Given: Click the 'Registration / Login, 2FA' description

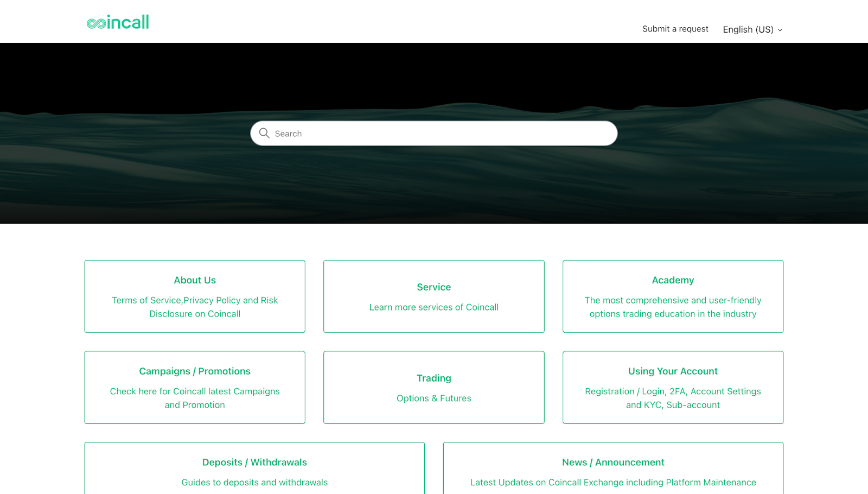Looking at the screenshot, I should point(673,398).
